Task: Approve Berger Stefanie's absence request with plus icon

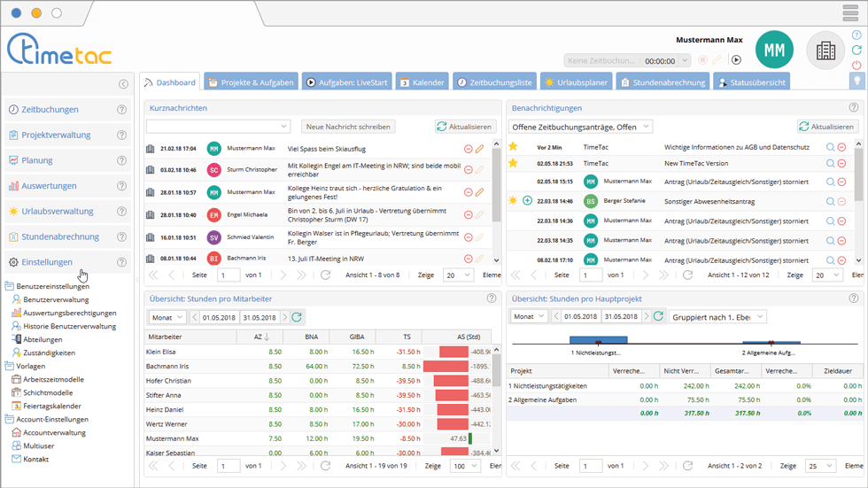Action: point(527,201)
